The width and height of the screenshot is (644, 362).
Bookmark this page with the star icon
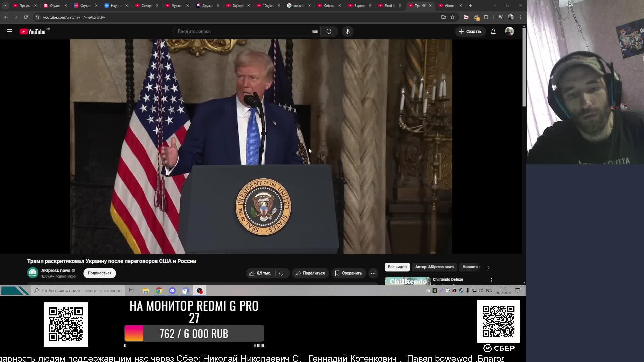click(452, 17)
